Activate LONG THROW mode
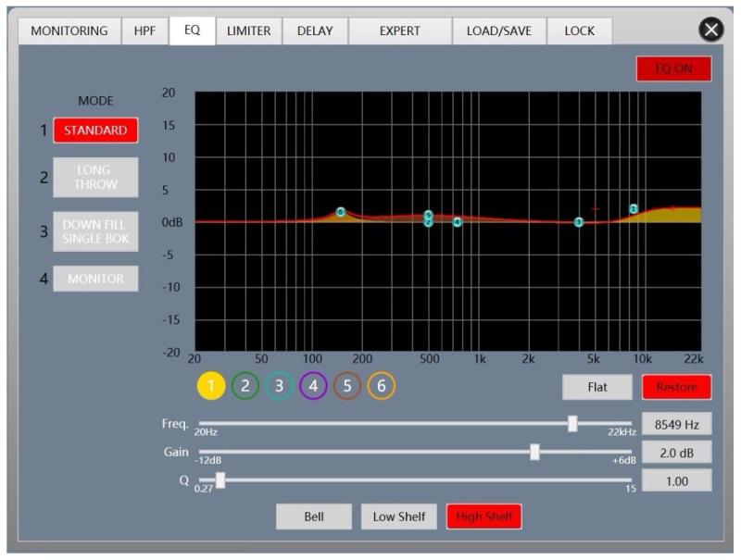 click(95, 177)
